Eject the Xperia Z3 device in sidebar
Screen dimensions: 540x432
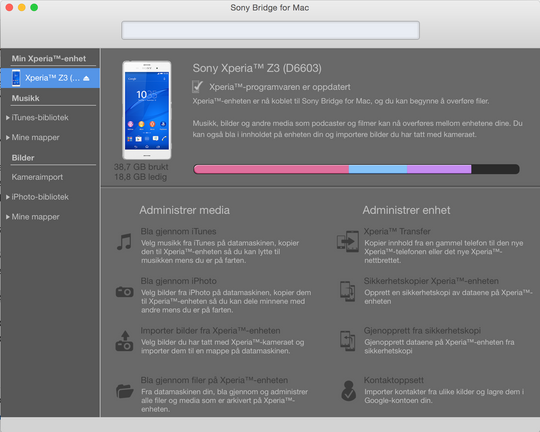click(x=86, y=78)
